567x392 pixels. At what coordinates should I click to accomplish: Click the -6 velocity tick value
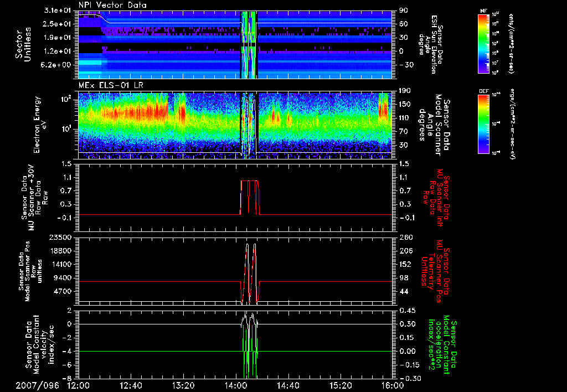66,365
